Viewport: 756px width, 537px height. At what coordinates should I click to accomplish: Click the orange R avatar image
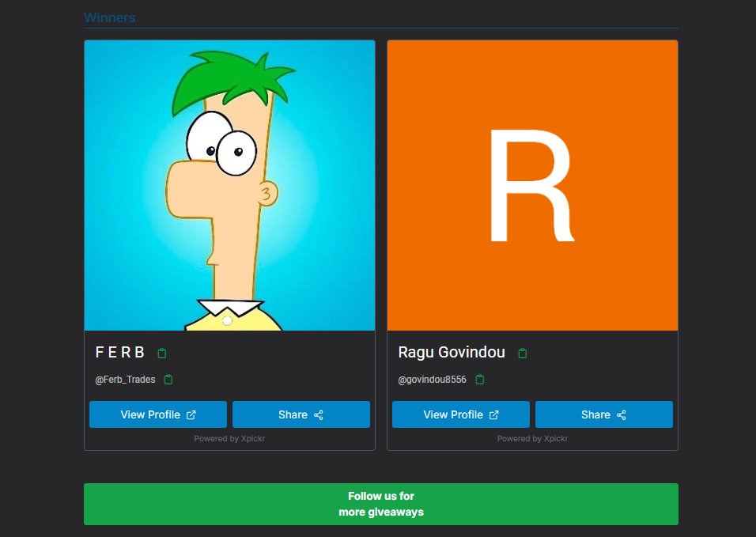pyautogui.click(x=532, y=186)
